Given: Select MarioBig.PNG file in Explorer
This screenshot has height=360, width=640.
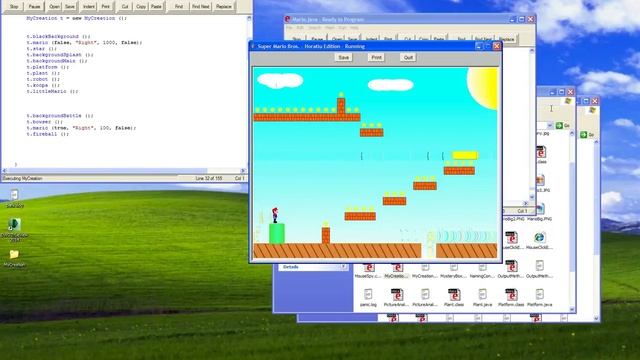Looking at the screenshot, I should 540,212.
